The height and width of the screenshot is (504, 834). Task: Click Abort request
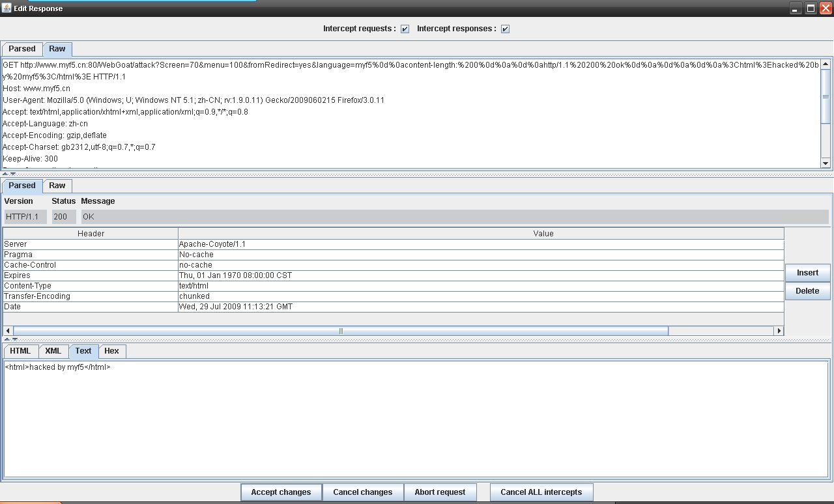pyautogui.click(x=440, y=492)
